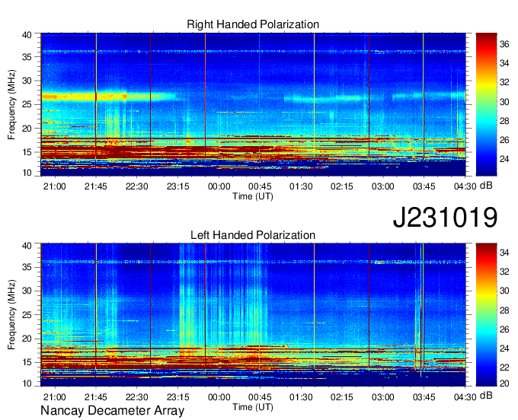Pick 03:45 time tick on Left Handed plot
The width and height of the screenshot is (518, 420).
click(424, 397)
